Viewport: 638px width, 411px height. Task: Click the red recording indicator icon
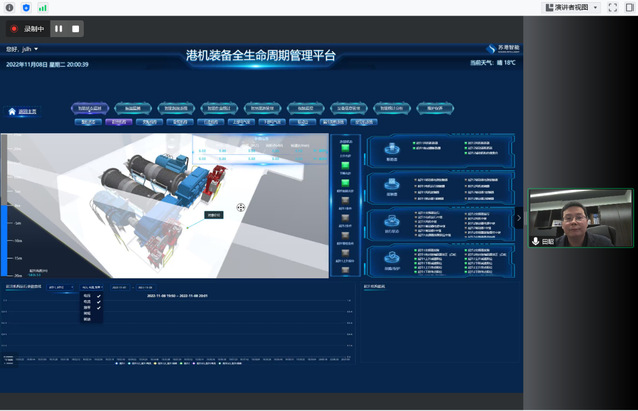pos(14,29)
